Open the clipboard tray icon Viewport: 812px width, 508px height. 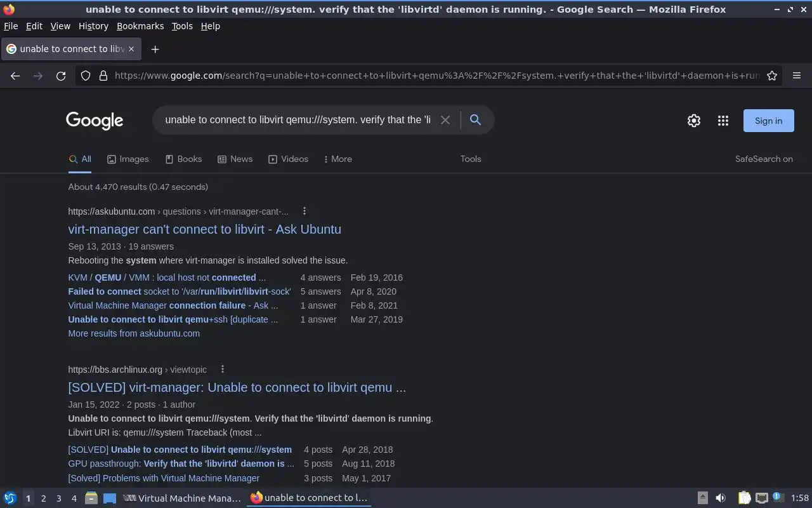[x=744, y=498]
